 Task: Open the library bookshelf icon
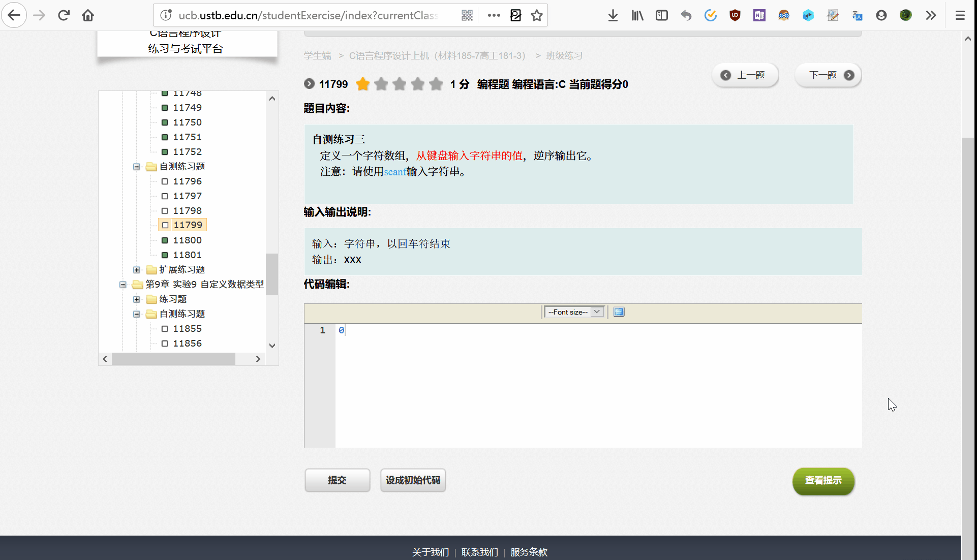(637, 15)
